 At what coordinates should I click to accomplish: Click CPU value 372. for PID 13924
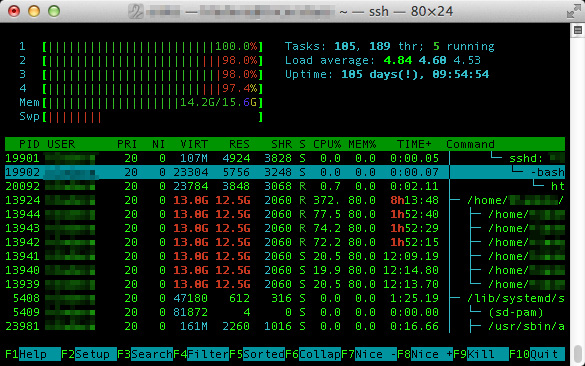(x=327, y=200)
